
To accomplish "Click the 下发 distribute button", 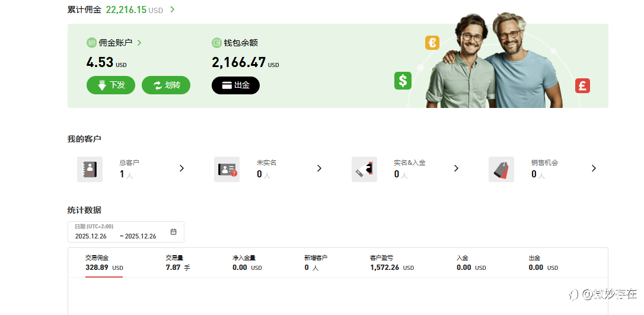I will coord(111,85).
